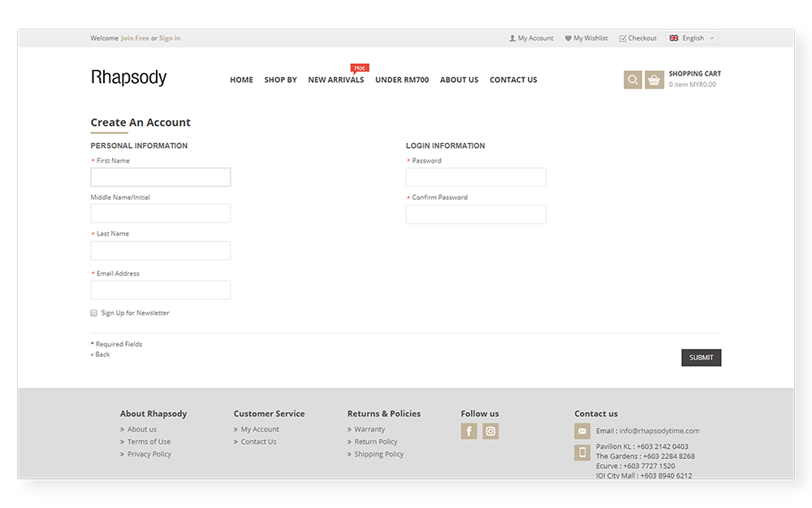Click the Rhapsody logo
812x508 pixels.
[x=128, y=78]
